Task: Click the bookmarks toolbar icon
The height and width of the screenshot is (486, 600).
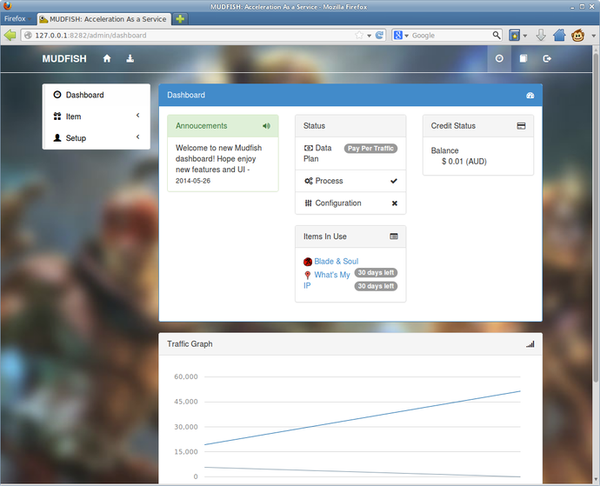Action: click(515, 35)
